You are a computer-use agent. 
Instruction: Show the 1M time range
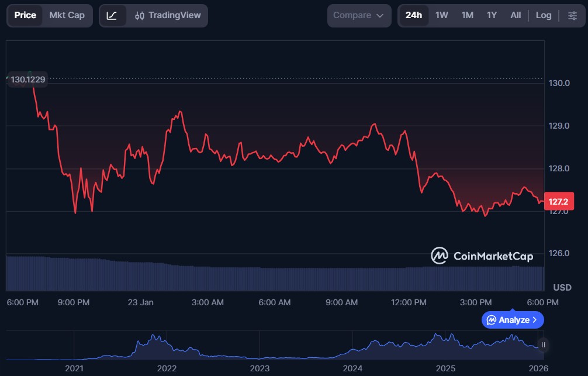coord(467,15)
